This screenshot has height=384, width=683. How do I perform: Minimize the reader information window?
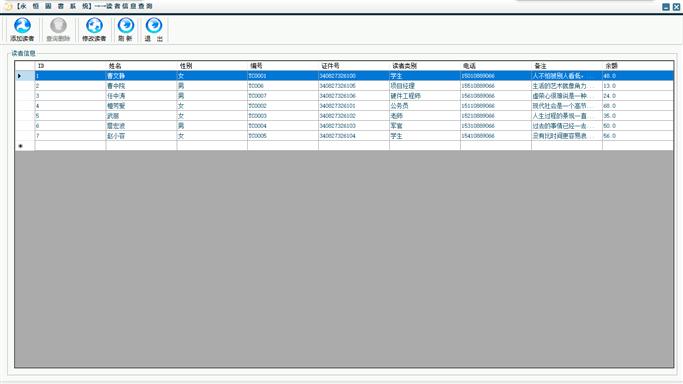(x=666, y=7)
